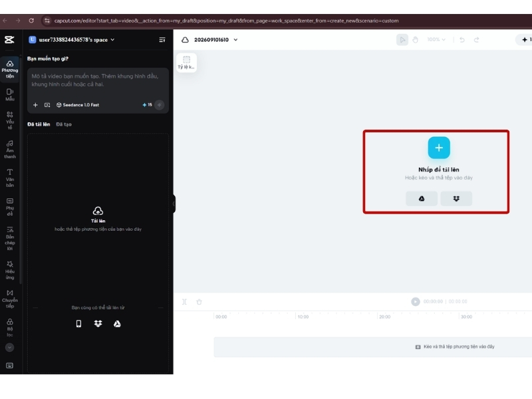Click the video description prompt field
Image resolution: width=532 pixels, height=399 pixels.
(x=98, y=80)
